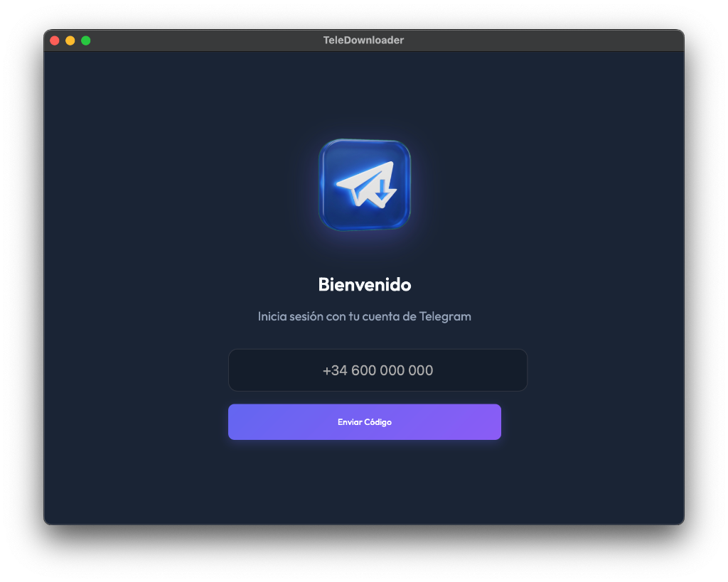Minimize the window using the yellow button
The height and width of the screenshot is (582, 728).
click(x=70, y=41)
